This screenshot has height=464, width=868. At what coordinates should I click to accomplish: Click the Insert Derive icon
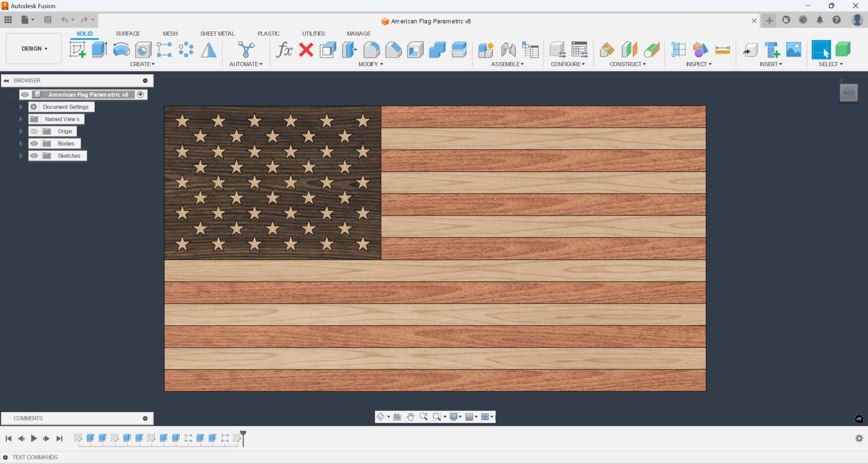[750, 49]
